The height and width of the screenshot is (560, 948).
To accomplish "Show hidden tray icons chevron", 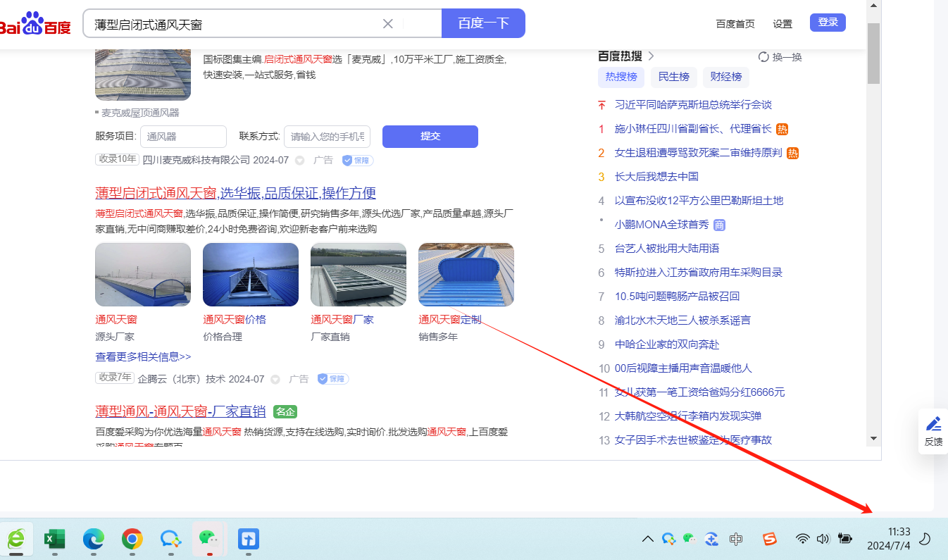I will [647, 540].
